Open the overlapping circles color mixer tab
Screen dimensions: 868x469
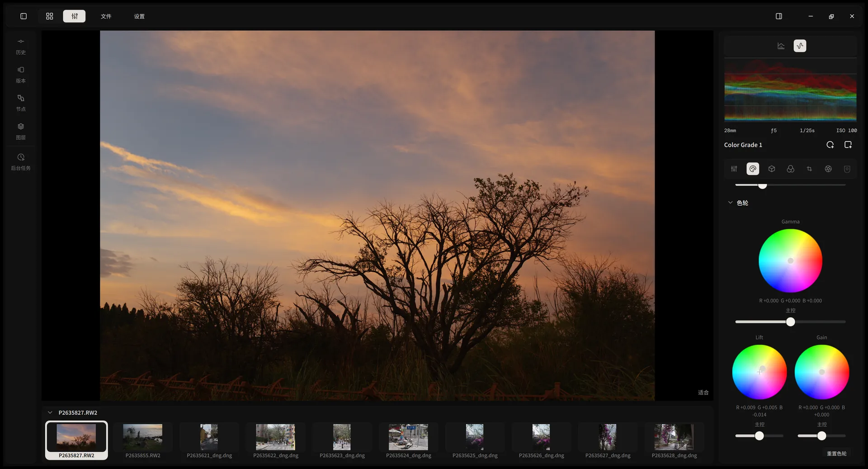point(790,169)
